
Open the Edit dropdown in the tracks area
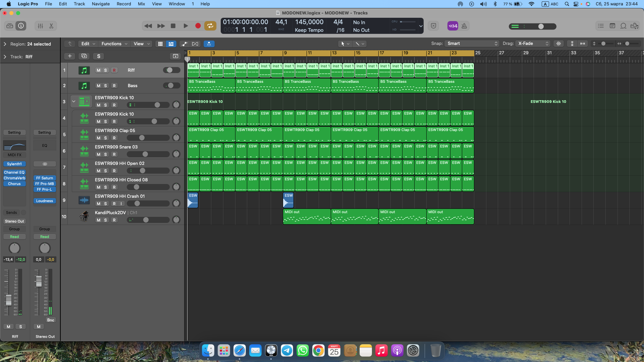[x=88, y=44]
